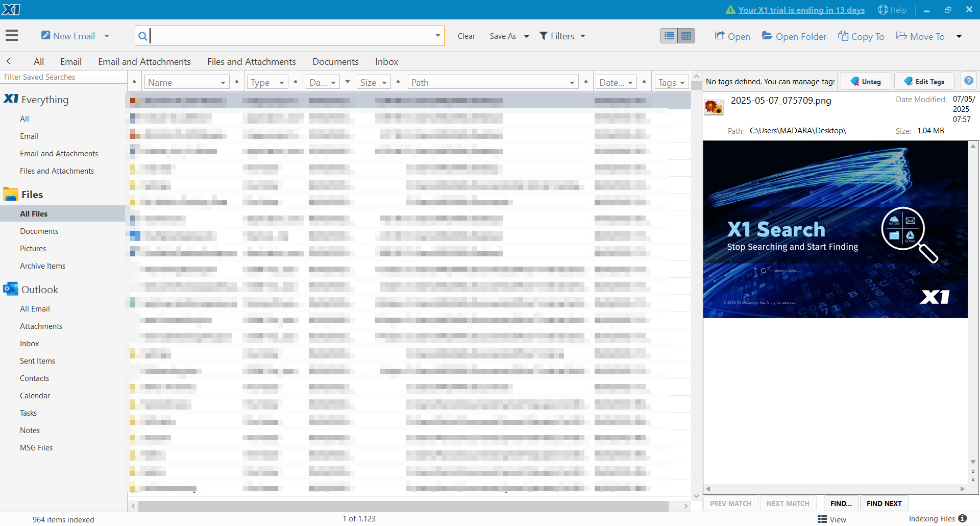Click Move To toolbar button
The image size is (980, 526).
(921, 36)
